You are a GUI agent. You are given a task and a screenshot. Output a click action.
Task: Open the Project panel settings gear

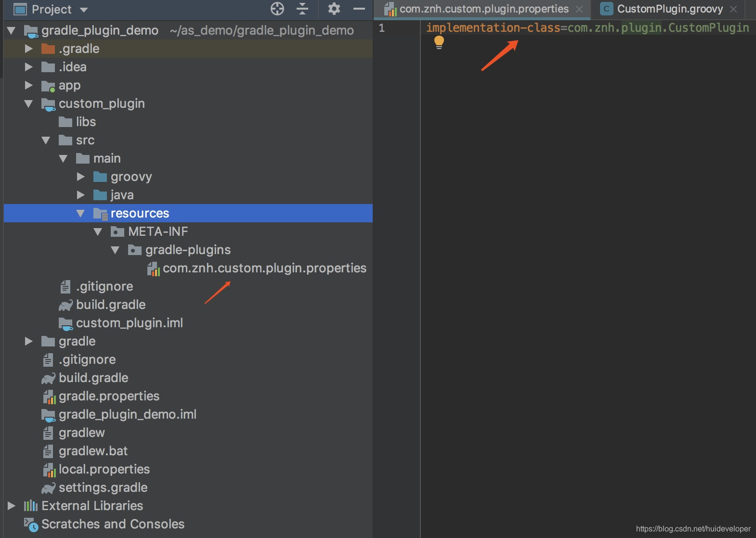334,9
